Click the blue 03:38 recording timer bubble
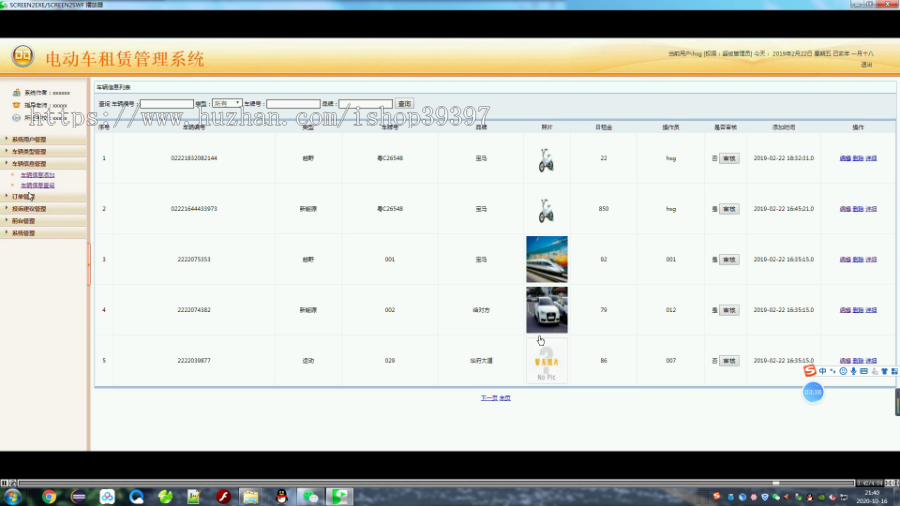 [x=813, y=392]
